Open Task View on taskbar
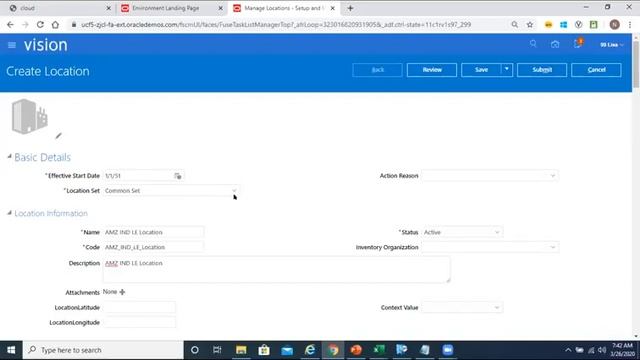640x360 pixels. pyautogui.click(x=217, y=350)
